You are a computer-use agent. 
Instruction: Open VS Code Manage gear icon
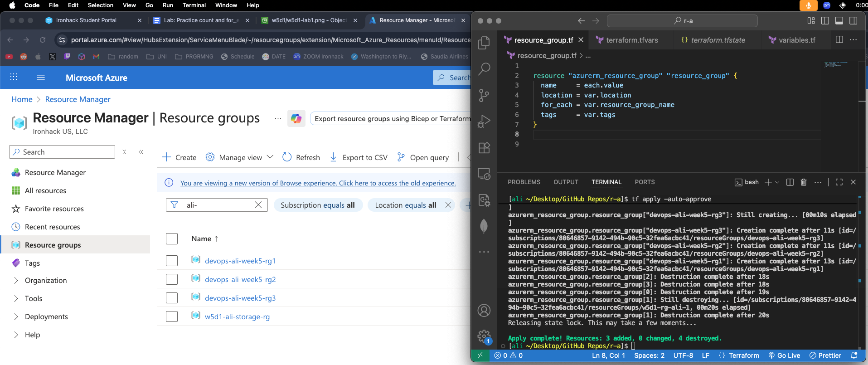484,336
